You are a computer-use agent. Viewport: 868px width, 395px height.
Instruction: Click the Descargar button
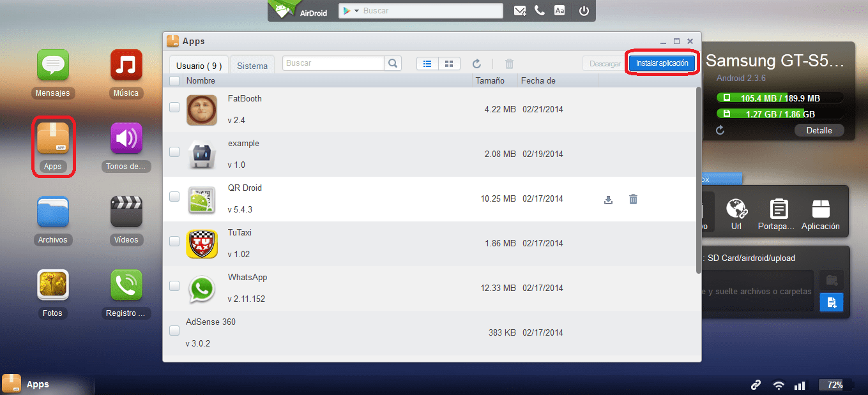coord(605,64)
